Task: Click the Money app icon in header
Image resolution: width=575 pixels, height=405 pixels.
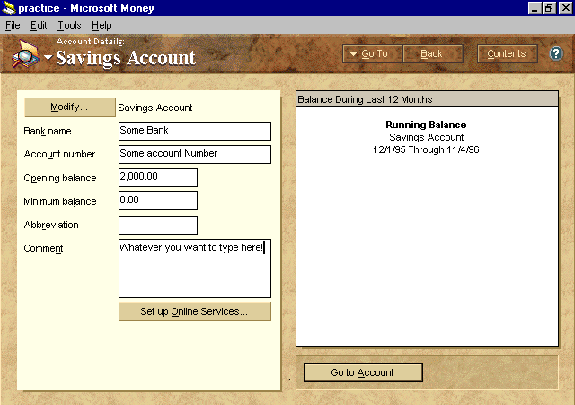Action: (x=26, y=55)
